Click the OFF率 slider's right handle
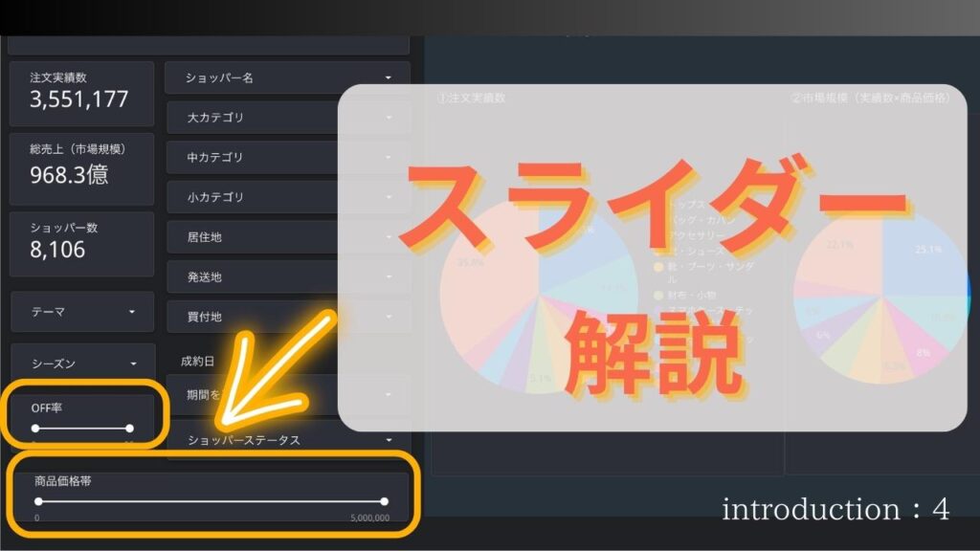 129,428
